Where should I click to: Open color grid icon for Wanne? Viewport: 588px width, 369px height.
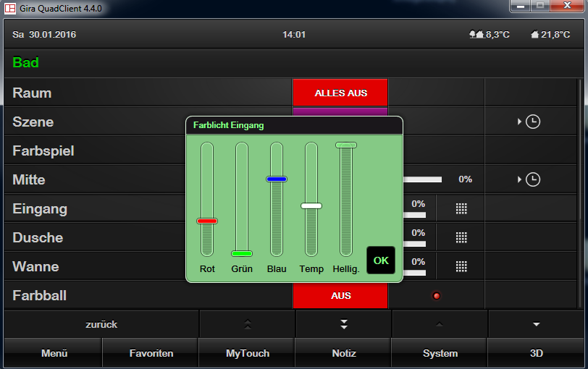pyautogui.click(x=461, y=266)
